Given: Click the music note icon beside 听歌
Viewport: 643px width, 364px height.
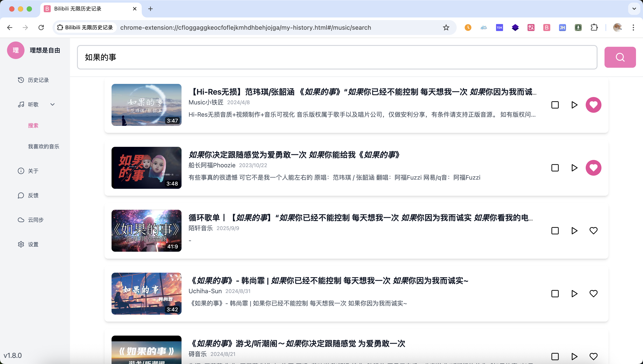Looking at the screenshot, I should pos(21,104).
